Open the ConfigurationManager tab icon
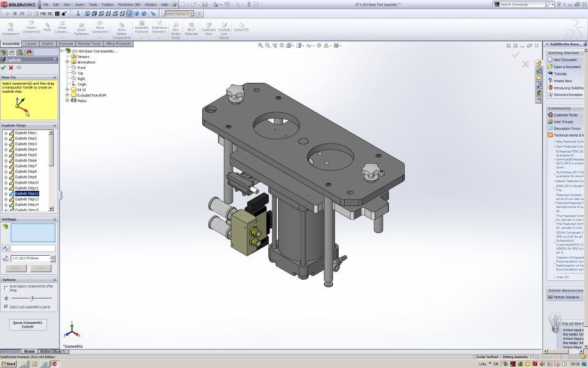Viewport: 588px width, 368px height. click(x=21, y=53)
